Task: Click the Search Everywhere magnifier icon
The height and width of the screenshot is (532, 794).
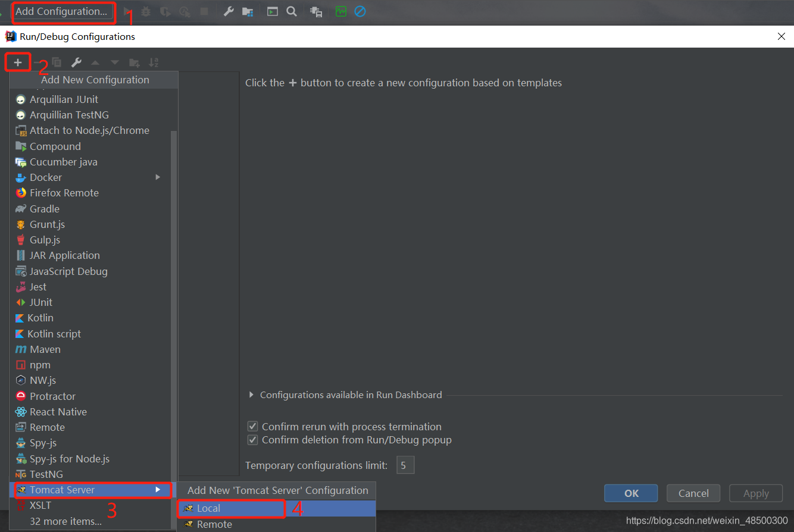Action: coord(292,11)
